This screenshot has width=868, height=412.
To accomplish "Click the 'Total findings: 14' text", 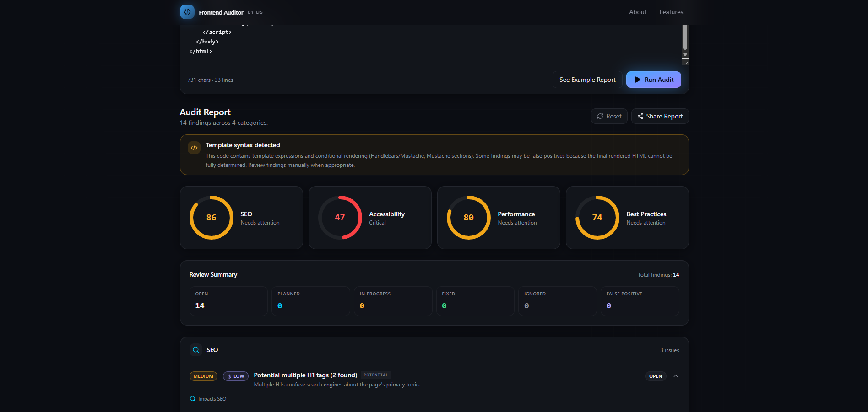I will [x=658, y=275].
